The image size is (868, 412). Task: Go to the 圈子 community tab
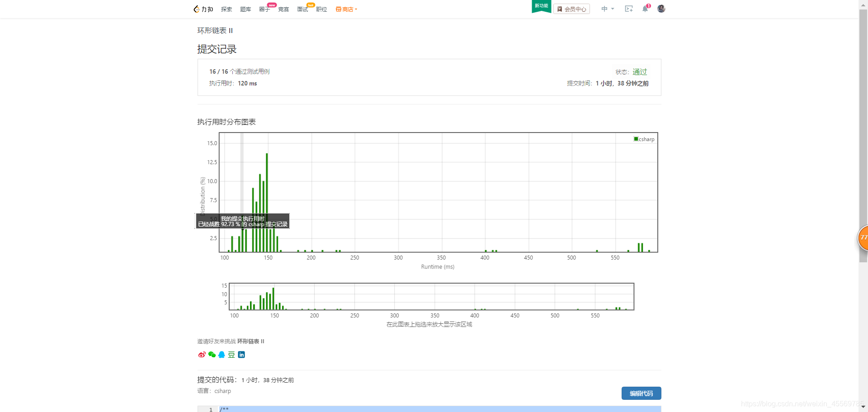pos(264,9)
